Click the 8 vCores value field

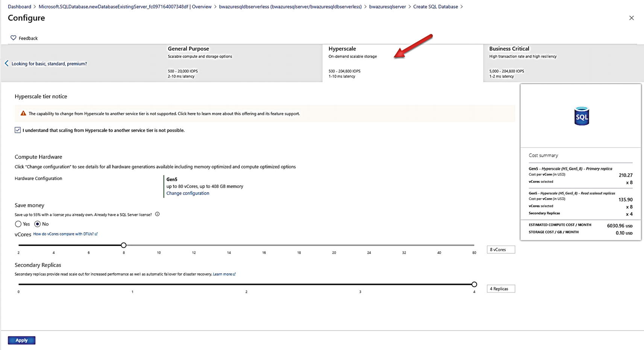point(501,250)
